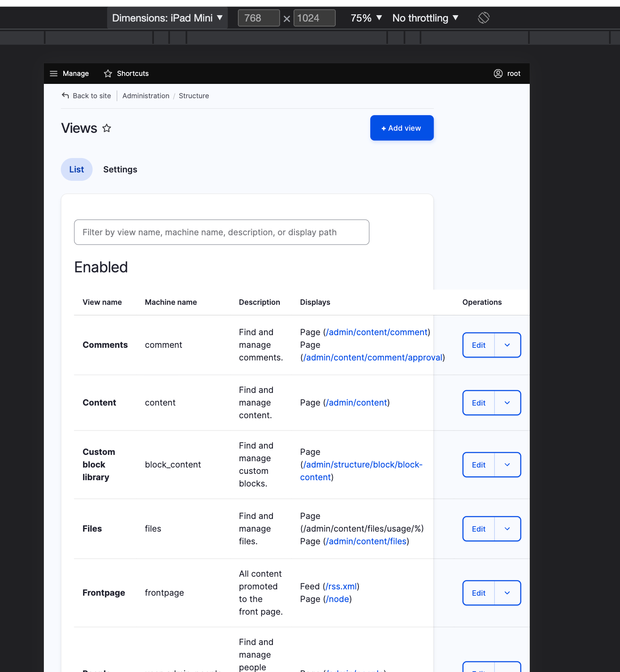Image resolution: width=620 pixels, height=672 pixels.
Task: Open the /admin/content/files display link
Action: [367, 541]
